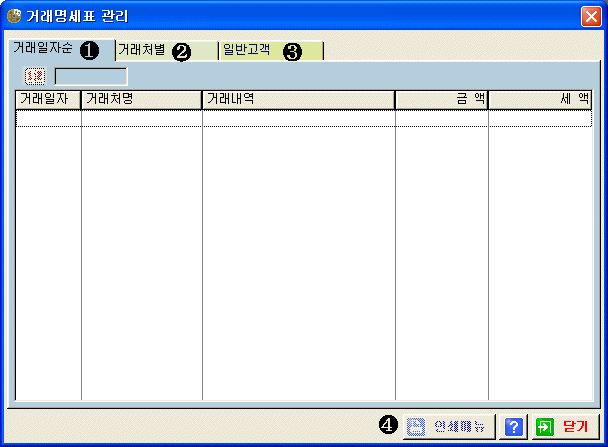Click the 세액 column header
Image resolution: width=608 pixels, height=447 pixels.
(x=540, y=99)
